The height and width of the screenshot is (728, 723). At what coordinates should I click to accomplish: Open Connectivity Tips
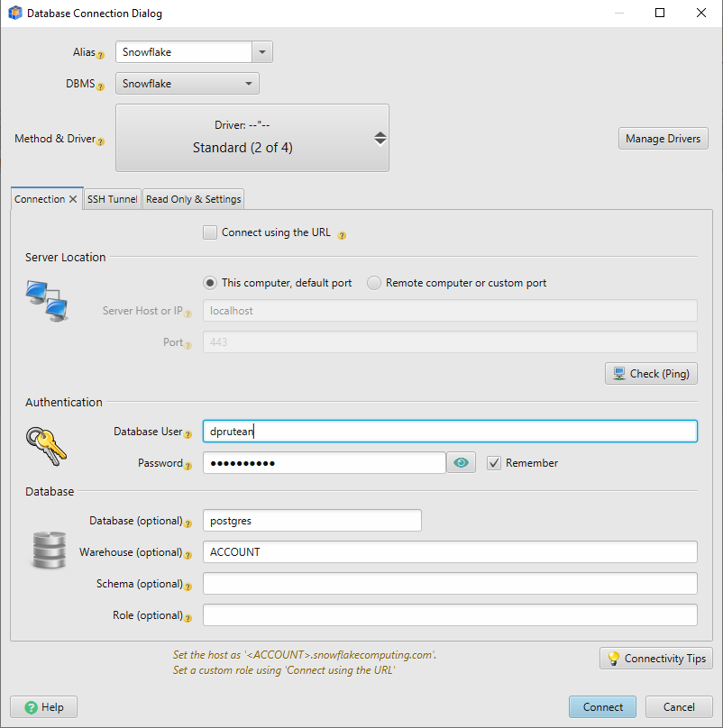(x=656, y=659)
